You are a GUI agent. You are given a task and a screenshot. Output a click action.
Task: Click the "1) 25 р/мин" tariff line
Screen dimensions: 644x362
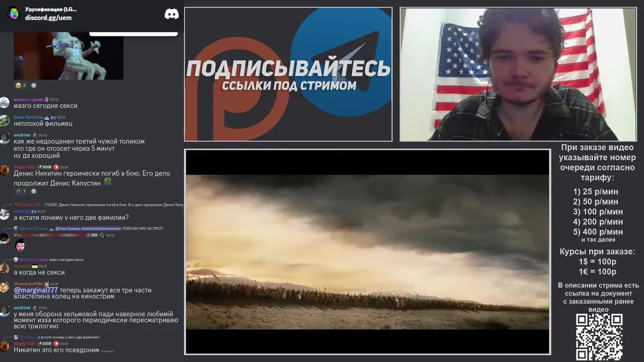(596, 192)
